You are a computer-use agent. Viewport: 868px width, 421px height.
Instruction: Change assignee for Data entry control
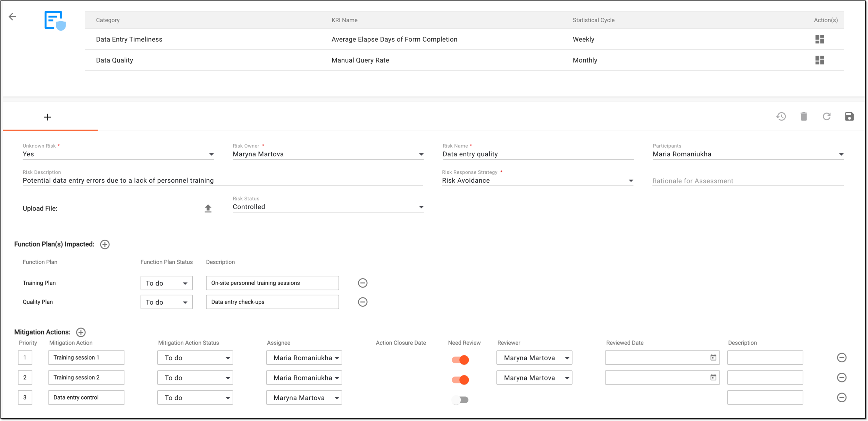coord(304,398)
